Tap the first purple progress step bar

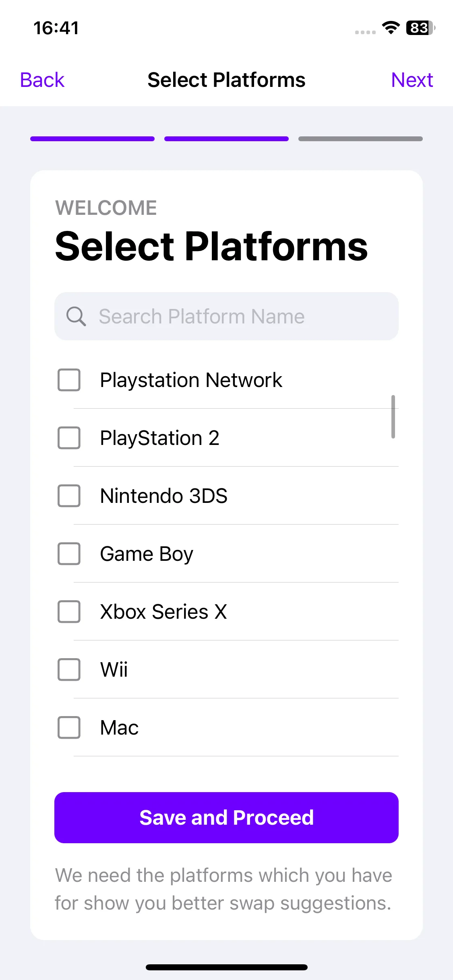point(92,139)
